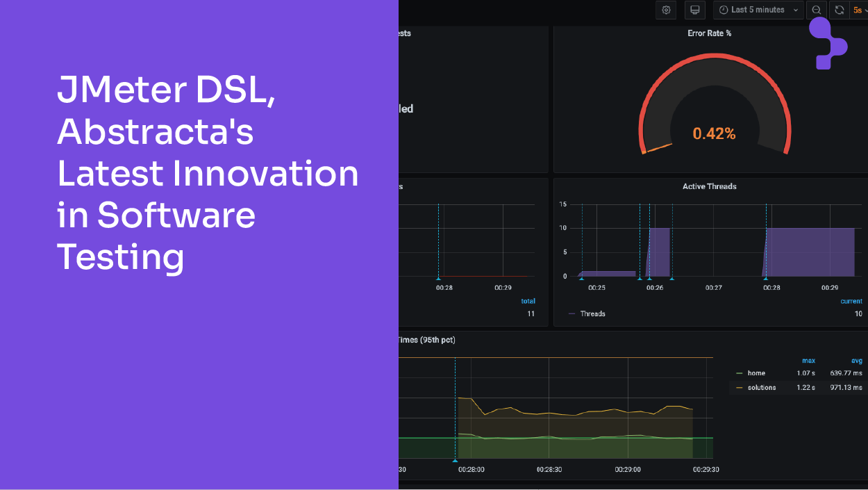The image size is (868, 490).
Task: Click the cycle view mode monitor icon
Action: pyautogui.click(x=694, y=10)
